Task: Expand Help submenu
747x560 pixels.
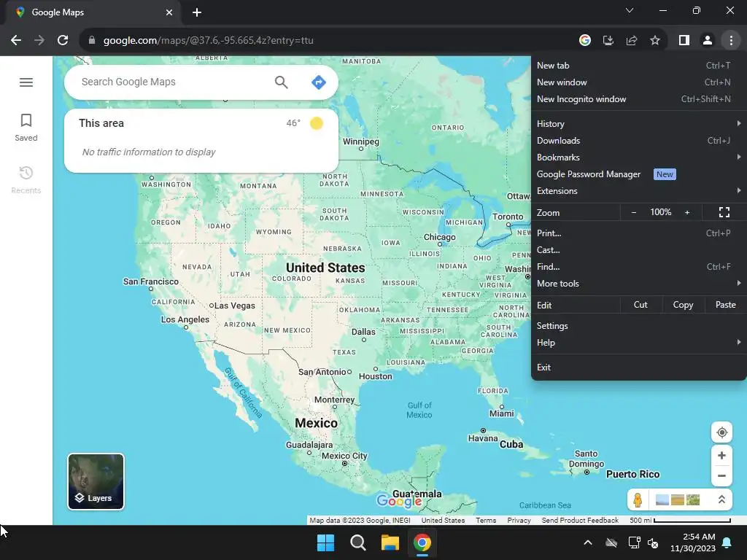Action: pos(638,343)
